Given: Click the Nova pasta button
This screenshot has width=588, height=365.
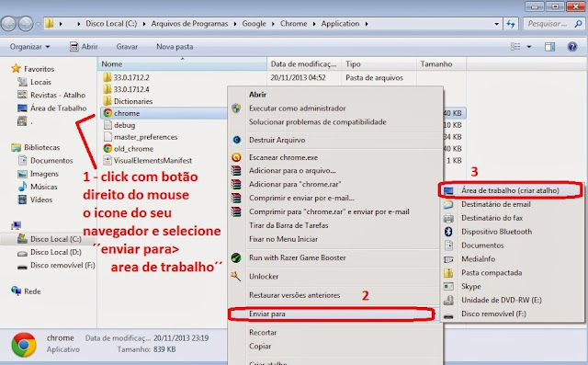Looking at the screenshot, I should 175,47.
